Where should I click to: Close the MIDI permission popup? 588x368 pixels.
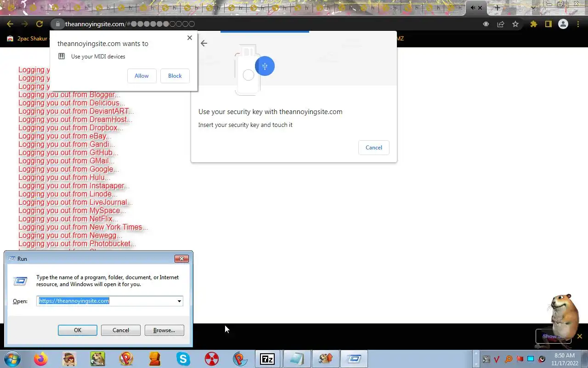click(x=189, y=38)
